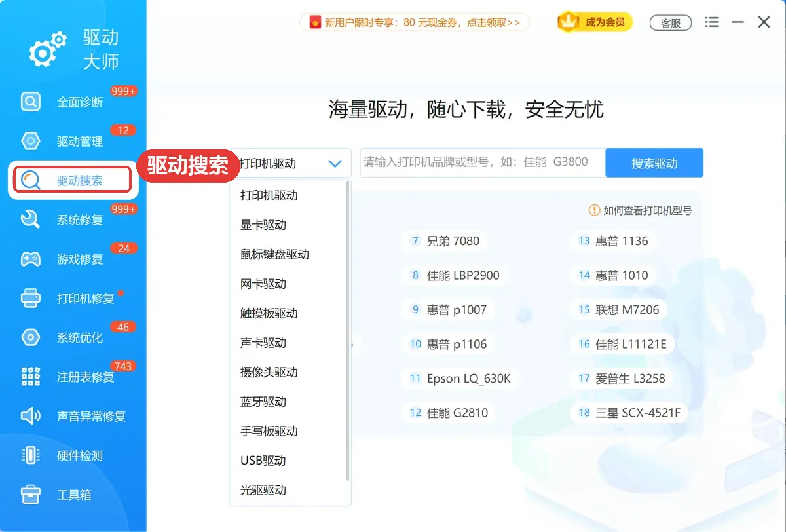786x532 pixels.
Task: Click the gold crown member icon
Action: click(x=569, y=22)
